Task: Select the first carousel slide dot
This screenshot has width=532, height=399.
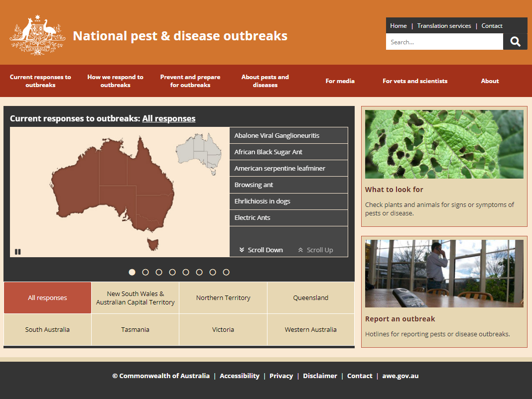Action: [132, 272]
